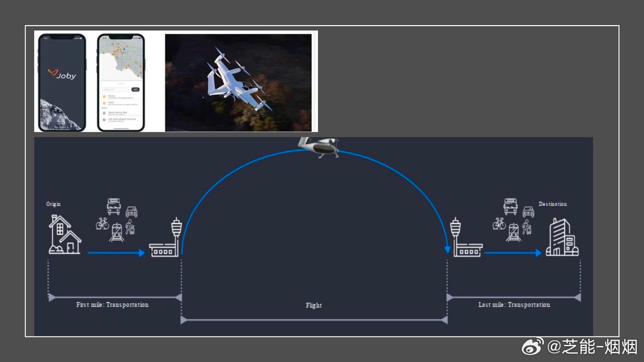This screenshot has width=644, height=362.
Task: Click the "Flight" label
Action: coord(314,305)
